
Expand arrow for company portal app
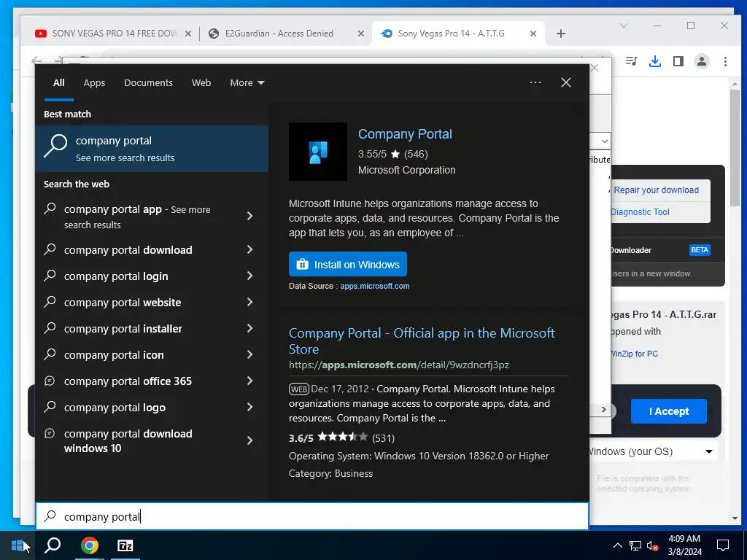[x=250, y=216]
